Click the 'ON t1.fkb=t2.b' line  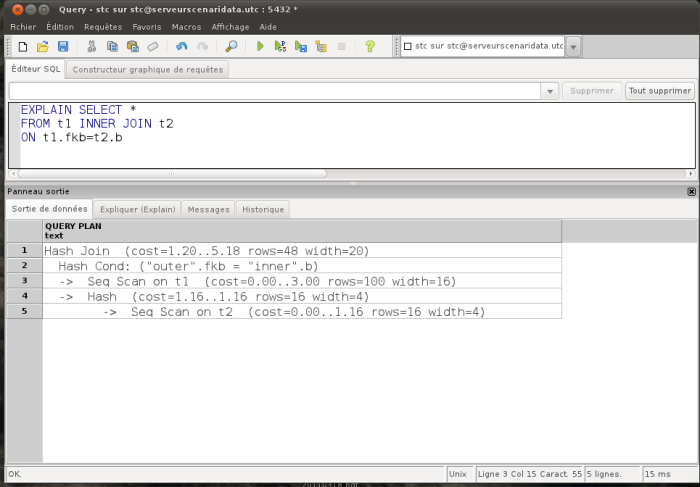point(71,137)
